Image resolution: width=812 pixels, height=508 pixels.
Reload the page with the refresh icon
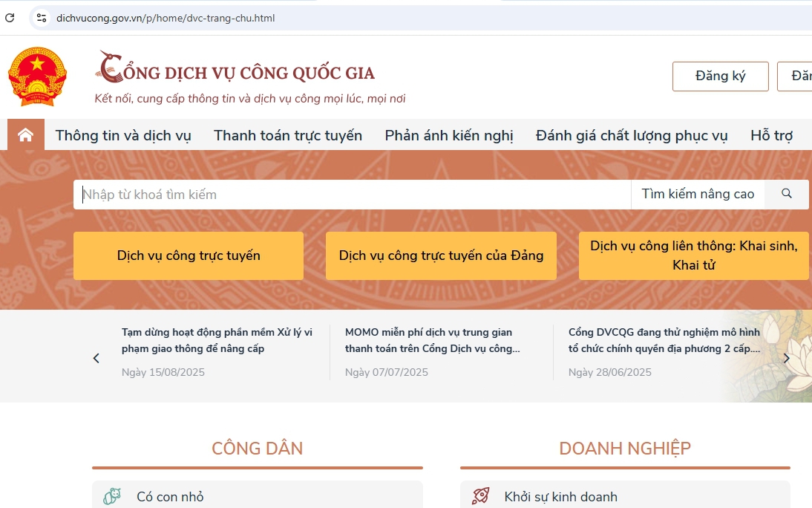(x=10, y=18)
